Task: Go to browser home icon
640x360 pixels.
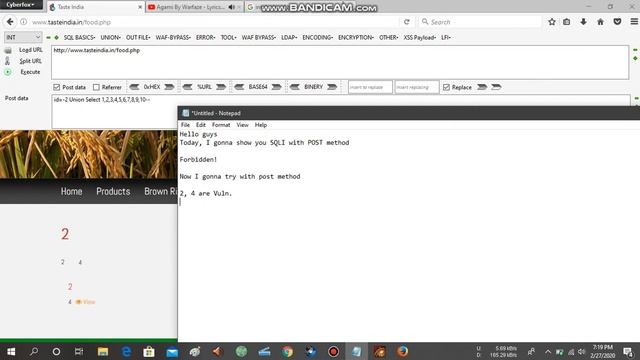Action: [x=600, y=22]
